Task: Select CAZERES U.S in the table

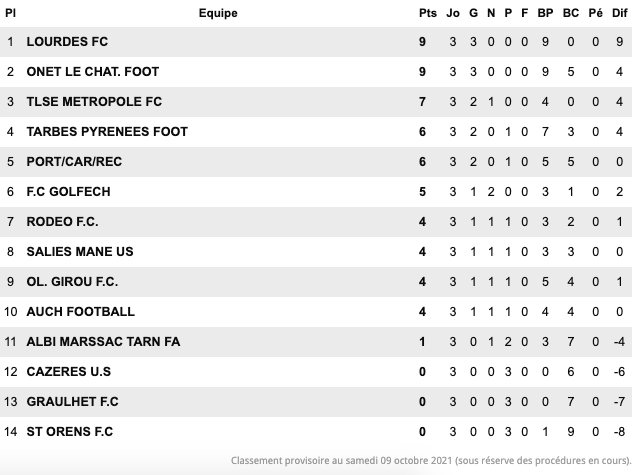Action: [x=69, y=372]
